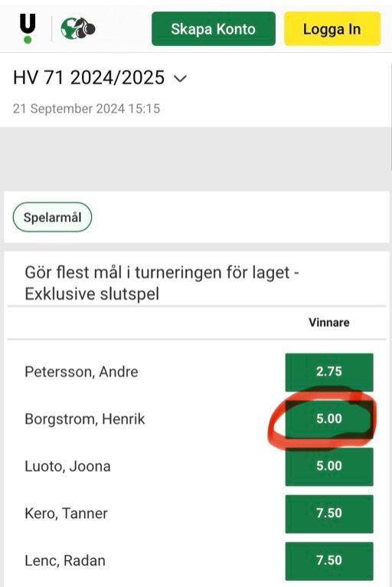Click the yellow Logga In button
This screenshot has height=587, width=392.
click(x=332, y=29)
